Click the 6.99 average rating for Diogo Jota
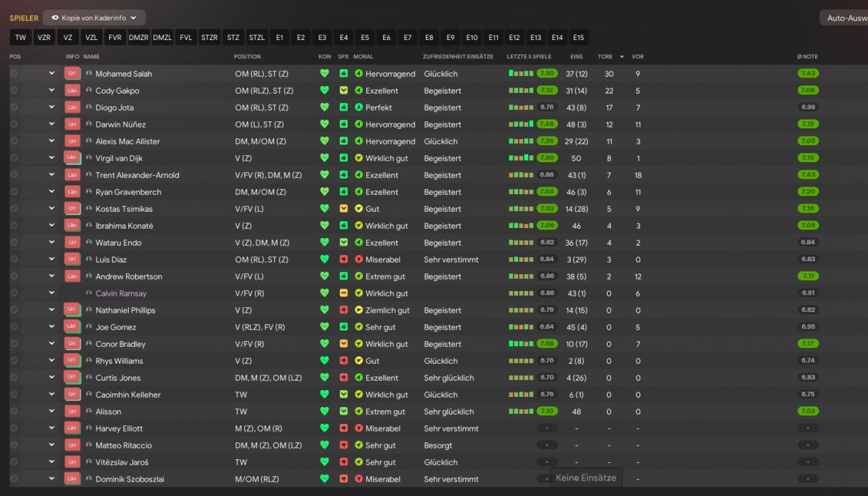Viewport: 868px width, 496px height. click(808, 107)
